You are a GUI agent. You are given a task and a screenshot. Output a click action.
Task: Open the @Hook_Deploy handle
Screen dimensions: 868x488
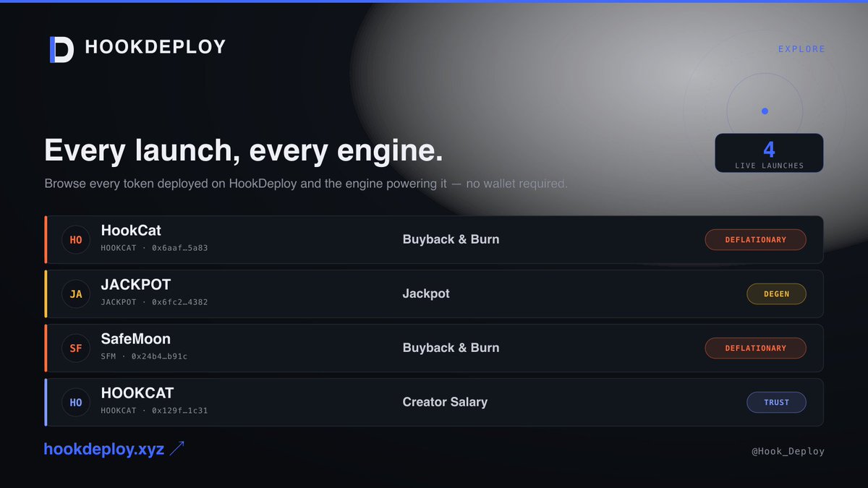tap(790, 451)
